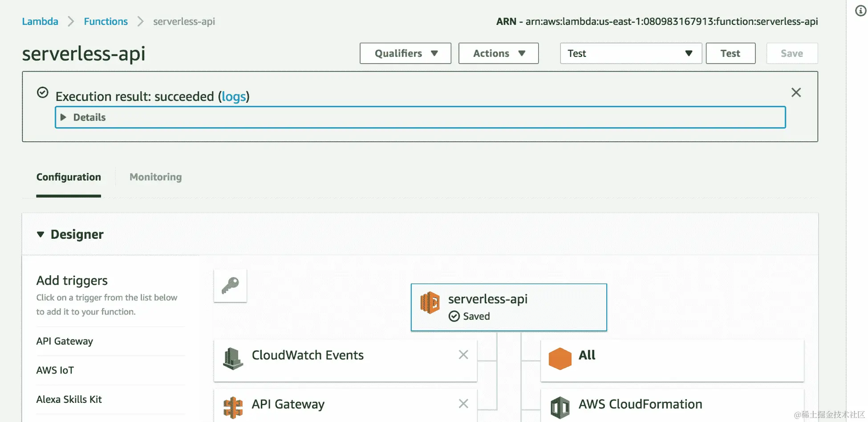Viewport: 868px width, 422px height.
Task: Select the AWS CloudFormation resource card
Action: (672, 406)
